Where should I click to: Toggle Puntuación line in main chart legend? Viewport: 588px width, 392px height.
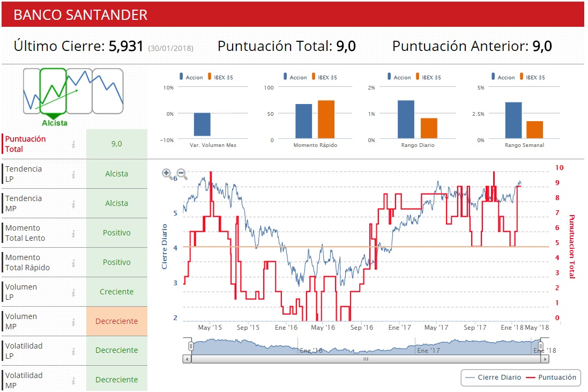pos(551,378)
